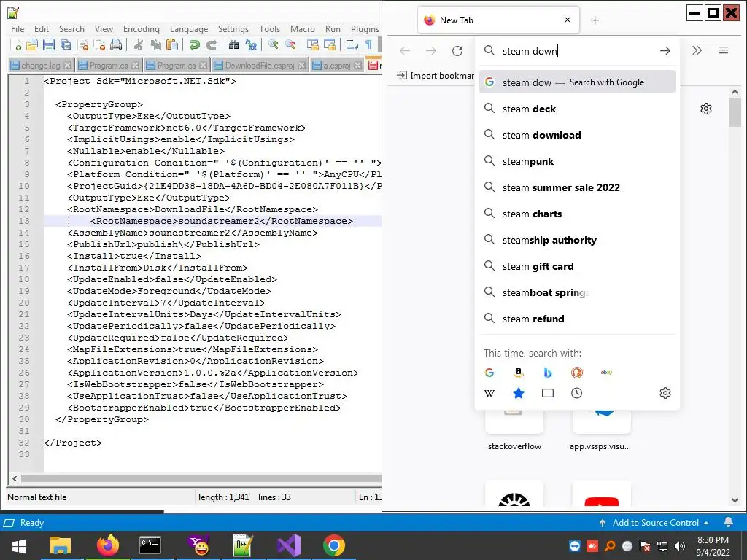Open New Tab page settings gear
The height and width of the screenshot is (560, 747).
point(706,109)
